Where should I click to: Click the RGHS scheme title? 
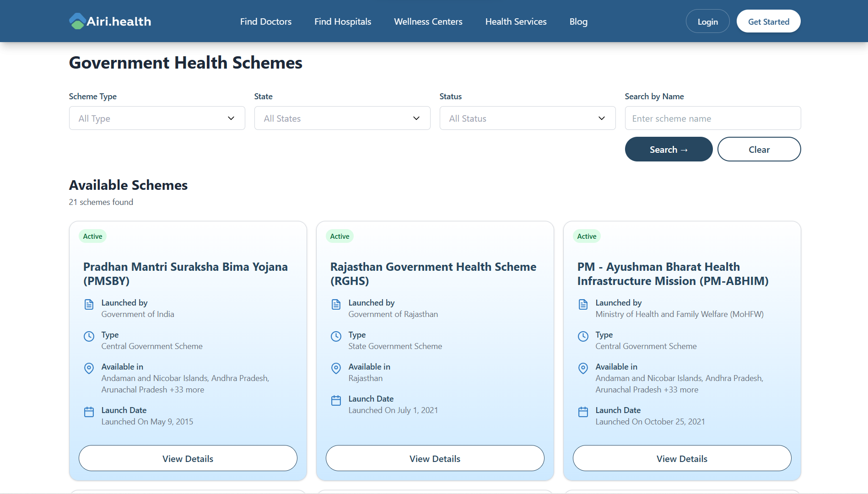(x=433, y=274)
